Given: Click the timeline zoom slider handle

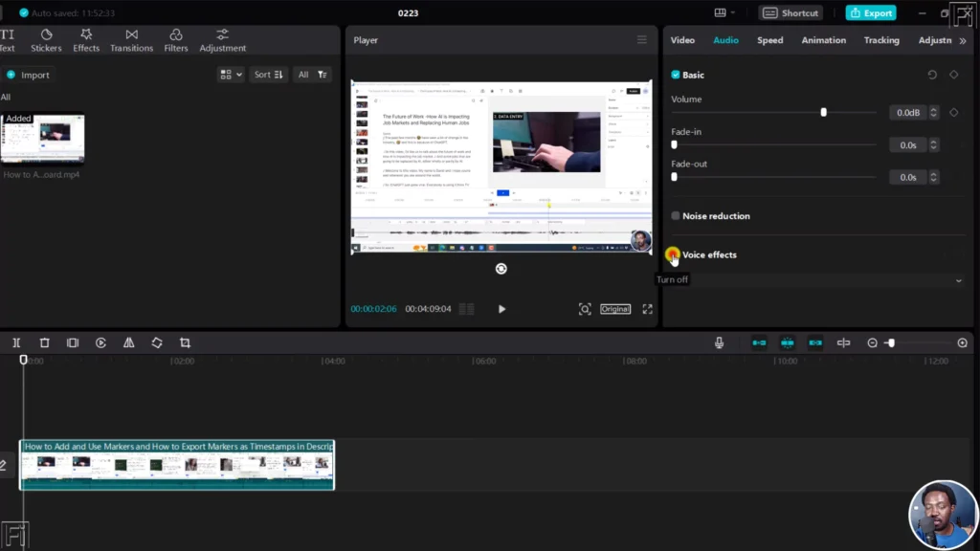Looking at the screenshot, I should [x=891, y=343].
